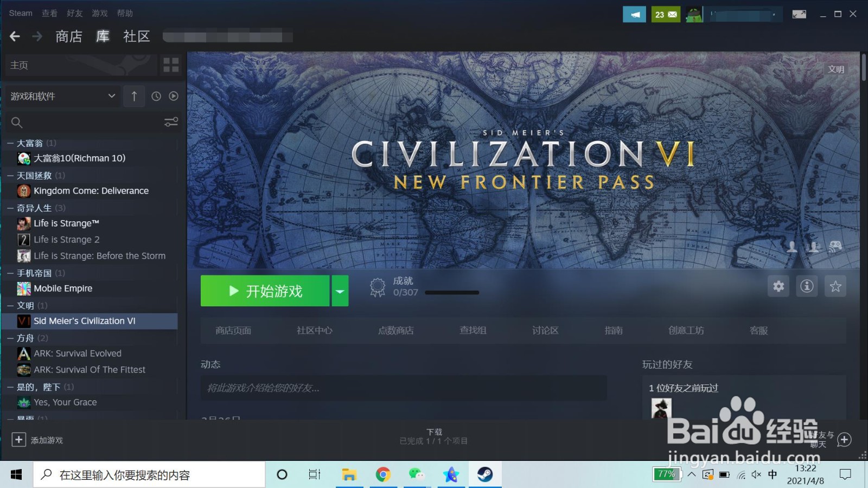
Task: Collapse the 大富翁 category
Action: tap(10, 143)
